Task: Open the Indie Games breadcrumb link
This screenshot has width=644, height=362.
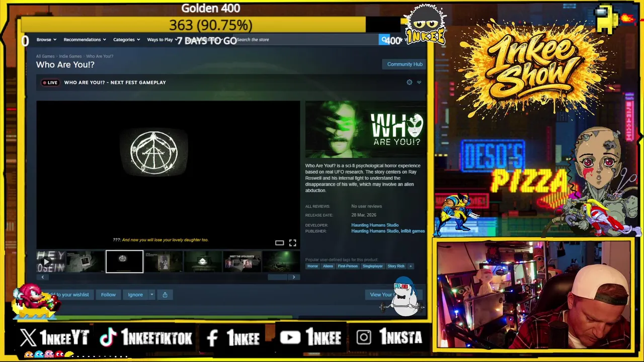Action: pyautogui.click(x=70, y=56)
